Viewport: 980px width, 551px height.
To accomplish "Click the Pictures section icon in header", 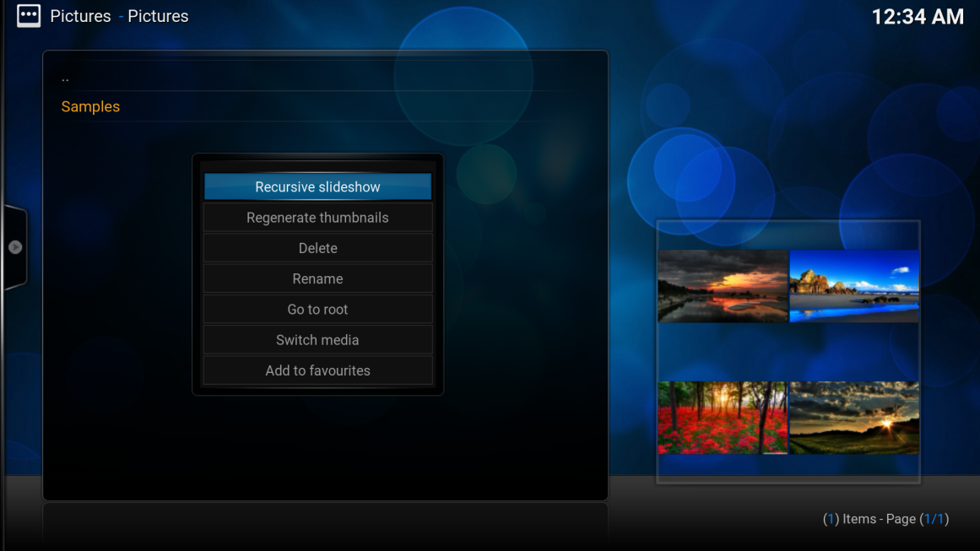I will click(x=29, y=16).
